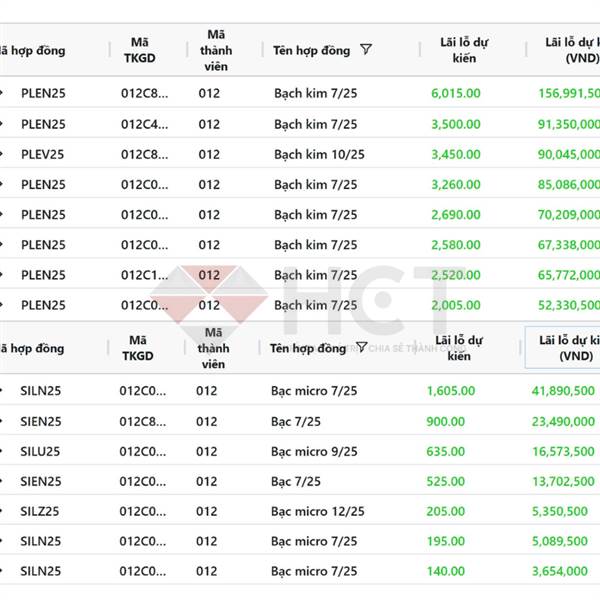Select Bạch kim 7/25 in the 3,500.00 row

316,124
